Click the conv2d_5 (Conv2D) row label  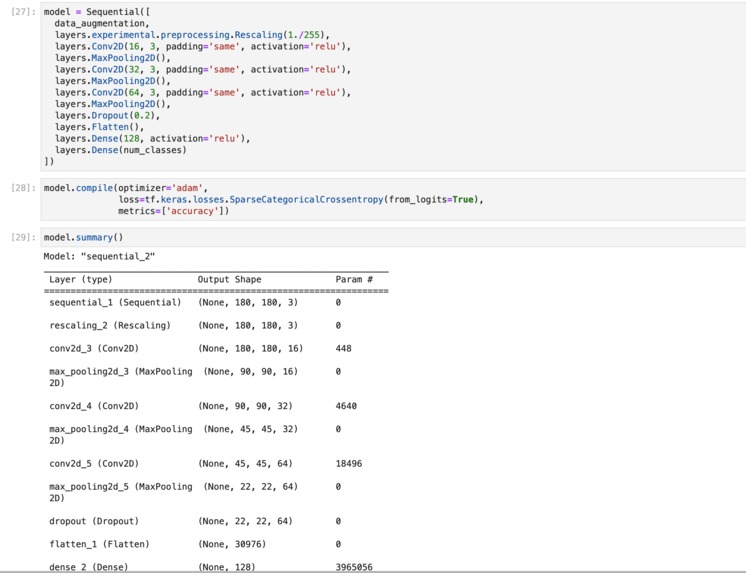tap(94, 464)
